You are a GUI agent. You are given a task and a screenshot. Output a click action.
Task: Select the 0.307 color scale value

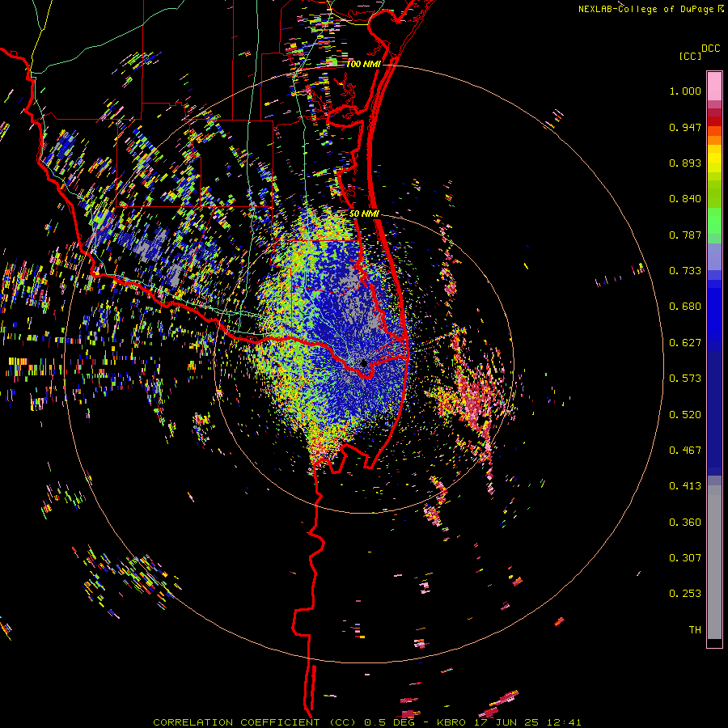click(x=685, y=558)
